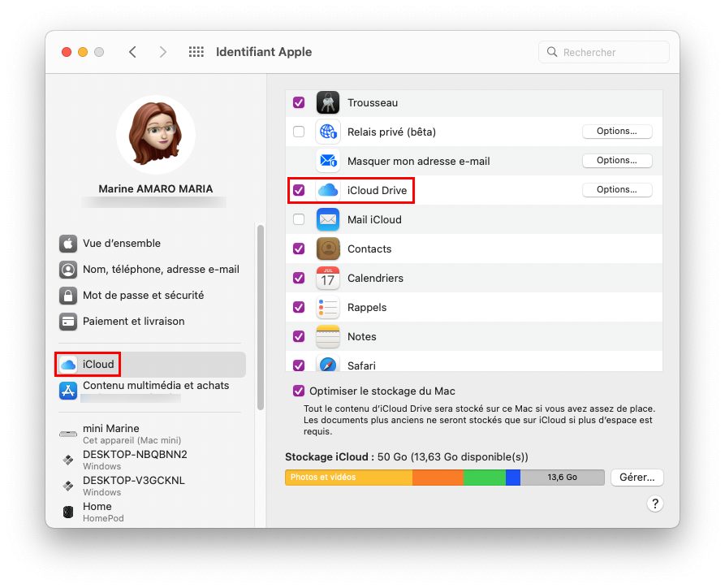
Task: Select Vue d'ensemble in sidebar
Action: (x=121, y=244)
